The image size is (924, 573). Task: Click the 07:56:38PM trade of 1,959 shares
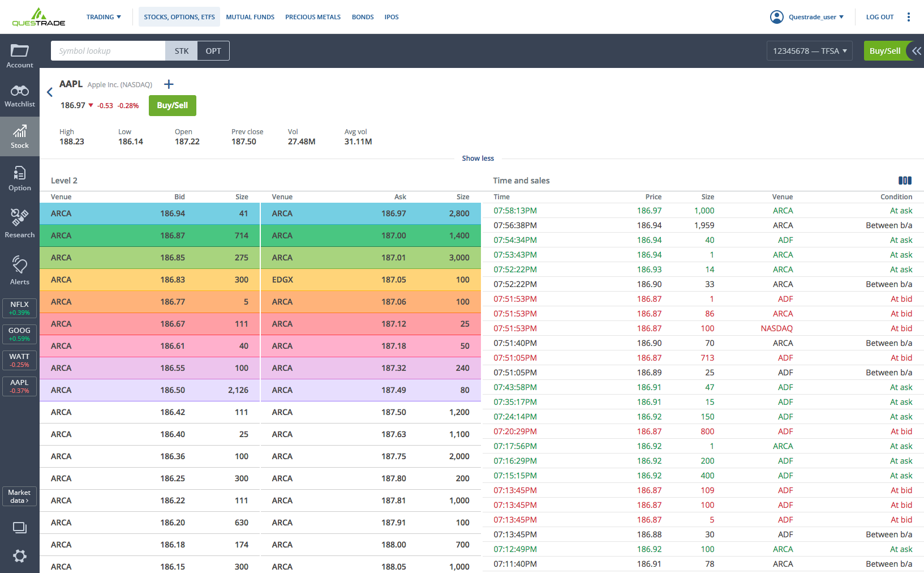coord(703,225)
